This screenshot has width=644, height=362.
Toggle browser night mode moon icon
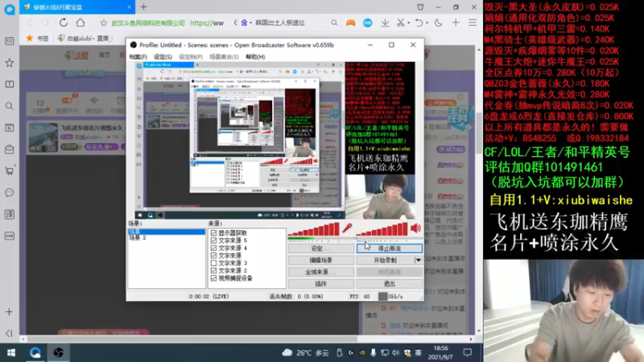(x=438, y=23)
